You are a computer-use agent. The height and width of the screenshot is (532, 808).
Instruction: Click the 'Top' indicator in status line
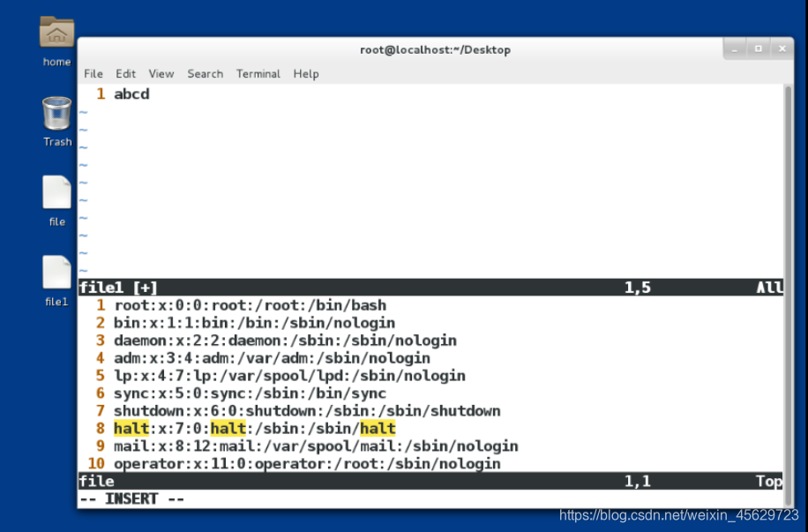click(x=769, y=481)
